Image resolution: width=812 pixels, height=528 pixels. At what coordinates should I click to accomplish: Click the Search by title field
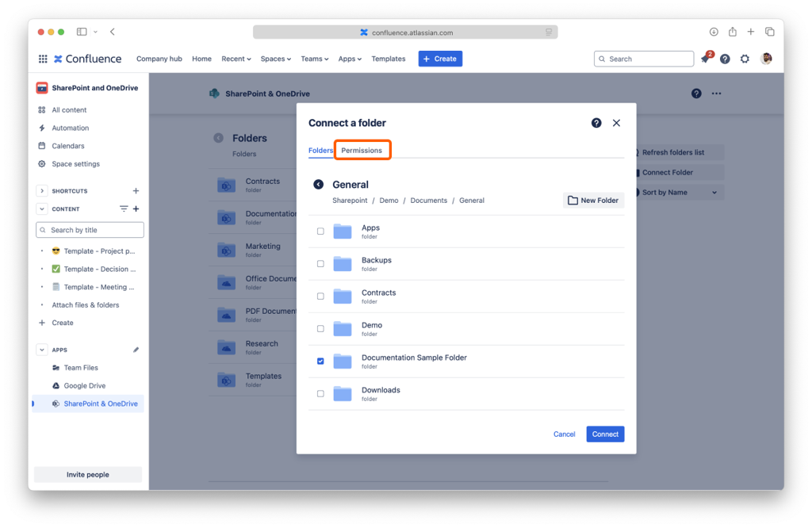point(90,230)
